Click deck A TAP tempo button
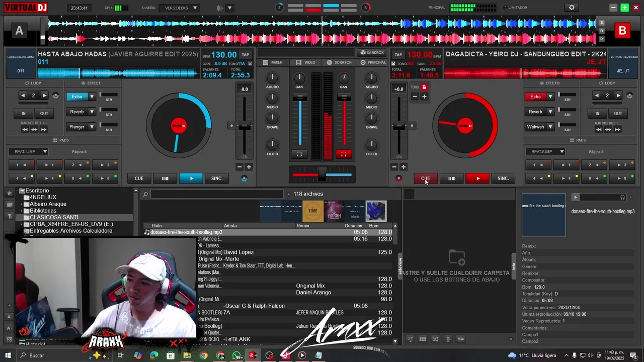Image resolution: width=644 pixels, height=362 pixels. click(x=245, y=54)
